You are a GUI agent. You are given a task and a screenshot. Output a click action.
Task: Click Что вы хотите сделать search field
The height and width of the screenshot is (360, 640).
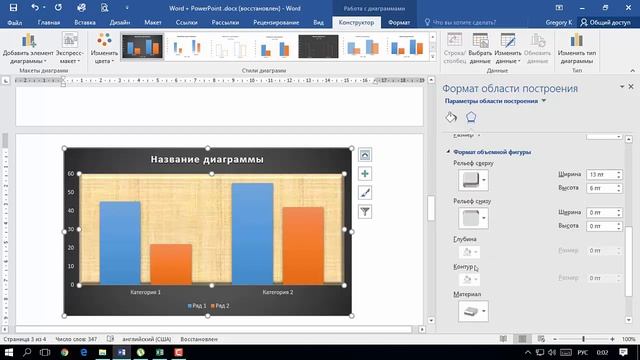click(464, 22)
